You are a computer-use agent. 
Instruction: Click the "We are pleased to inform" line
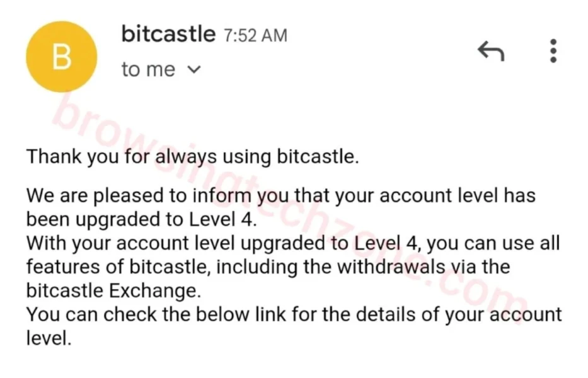pos(280,195)
